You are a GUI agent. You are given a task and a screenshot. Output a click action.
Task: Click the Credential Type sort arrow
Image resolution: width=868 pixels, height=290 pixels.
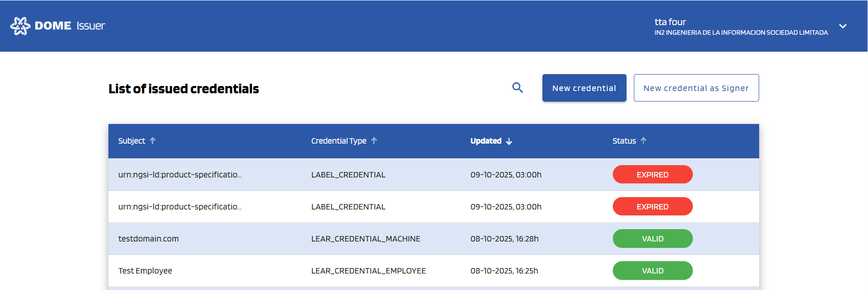tap(374, 141)
